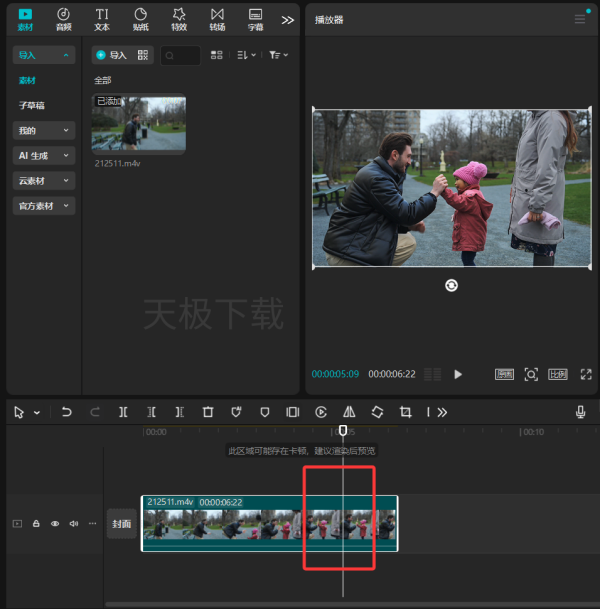Open the sort order dropdown

pos(246,55)
